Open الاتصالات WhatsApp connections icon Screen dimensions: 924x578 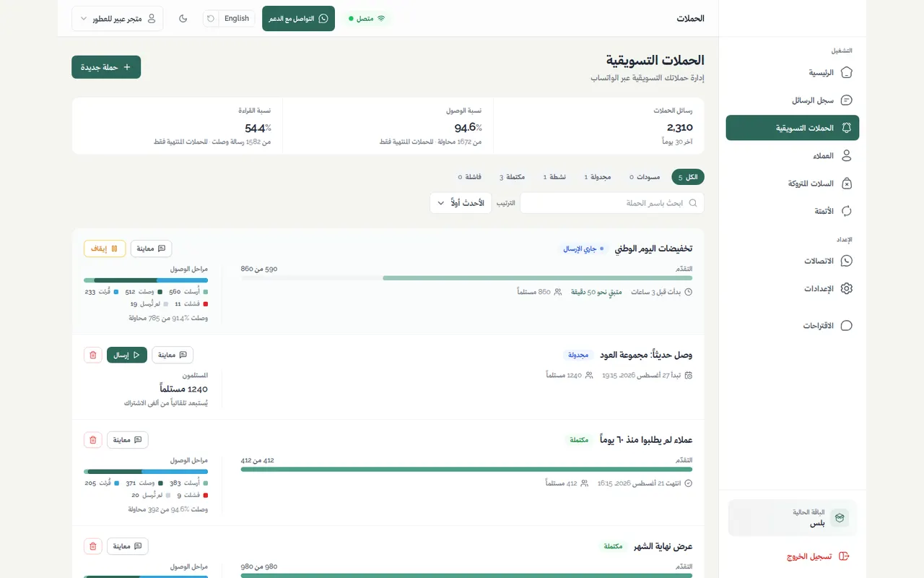coord(847,261)
